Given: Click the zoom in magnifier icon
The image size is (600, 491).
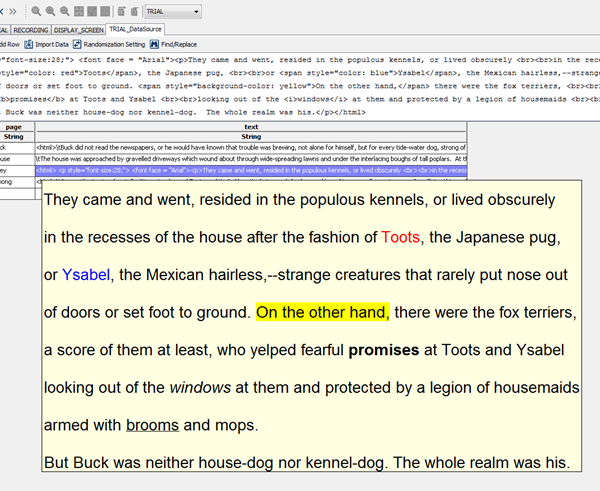Looking at the screenshot, I should pyautogui.click(x=50, y=11).
